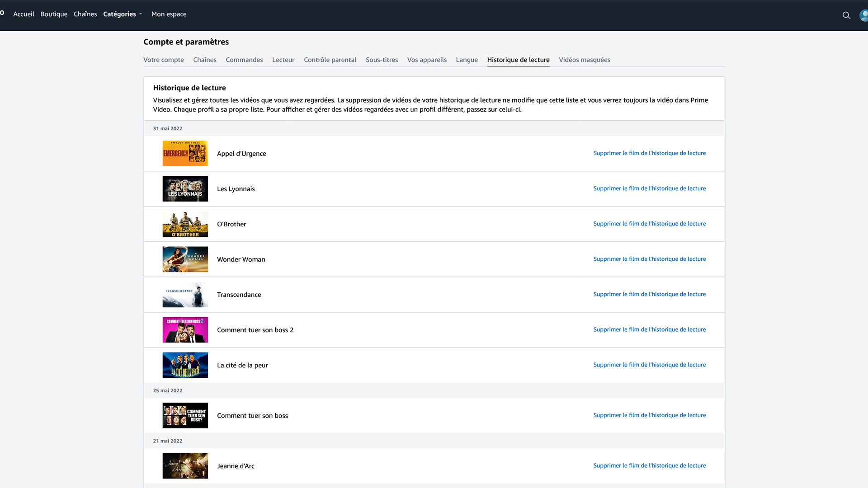The width and height of the screenshot is (868, 488).
Task: Open the search magnifier icon
Action: [x=846, y=15]
